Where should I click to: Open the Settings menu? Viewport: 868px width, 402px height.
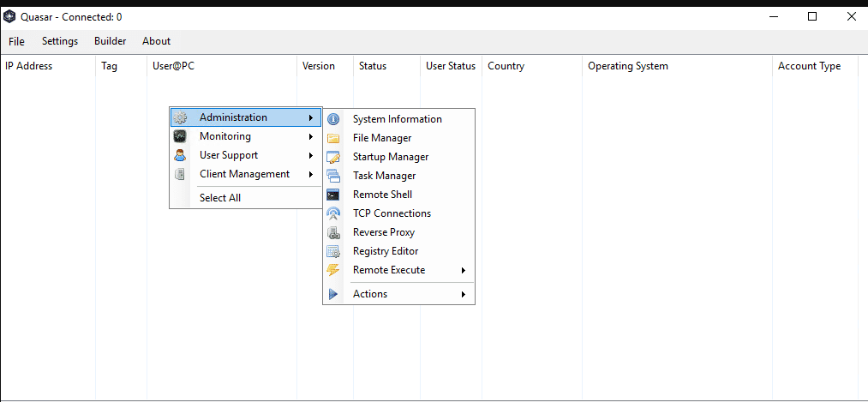pyautogui.click(x=60, y=41)
